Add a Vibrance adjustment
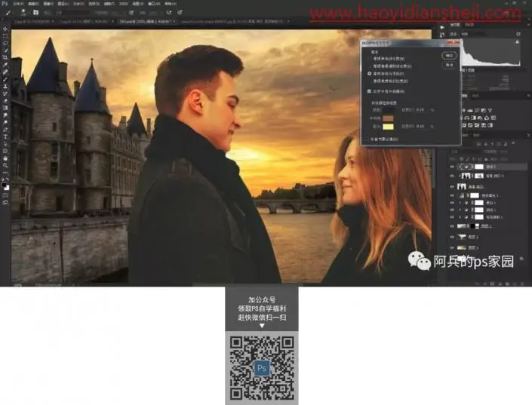Viewport: 532px width, 405px height. (490, 111)
